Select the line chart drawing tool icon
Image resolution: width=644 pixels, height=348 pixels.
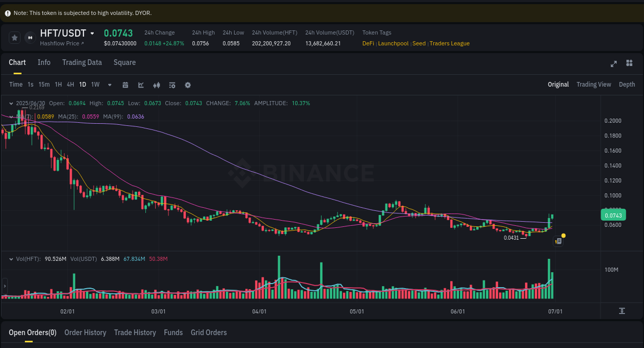pyautogui.click(x=141, y=85)
